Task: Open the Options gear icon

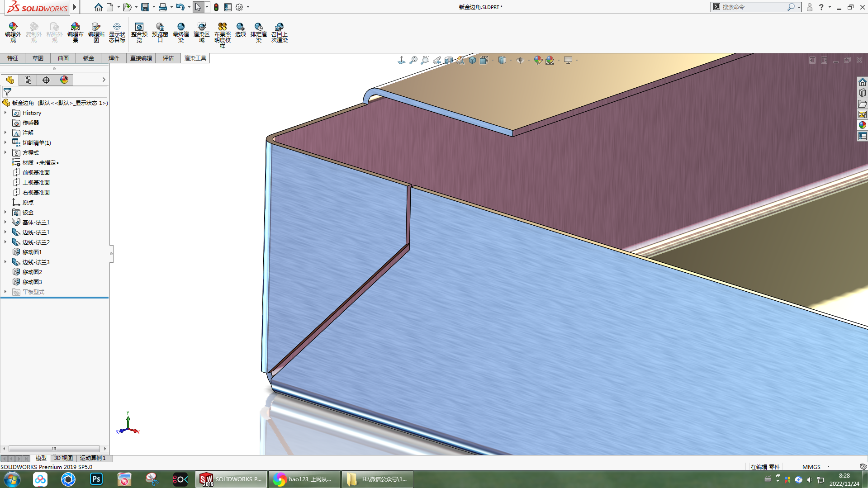Action: coord(239,7)
